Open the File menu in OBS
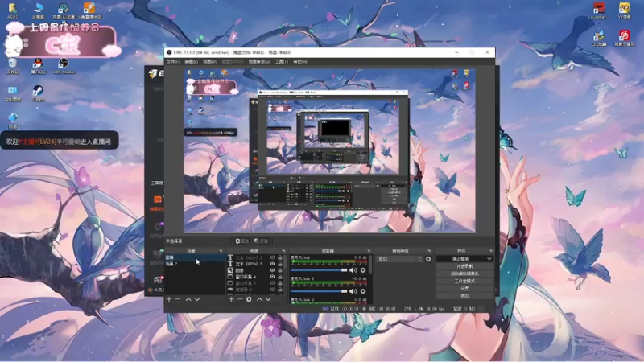The width and height of the screenshot is (644, 362). 173,62
